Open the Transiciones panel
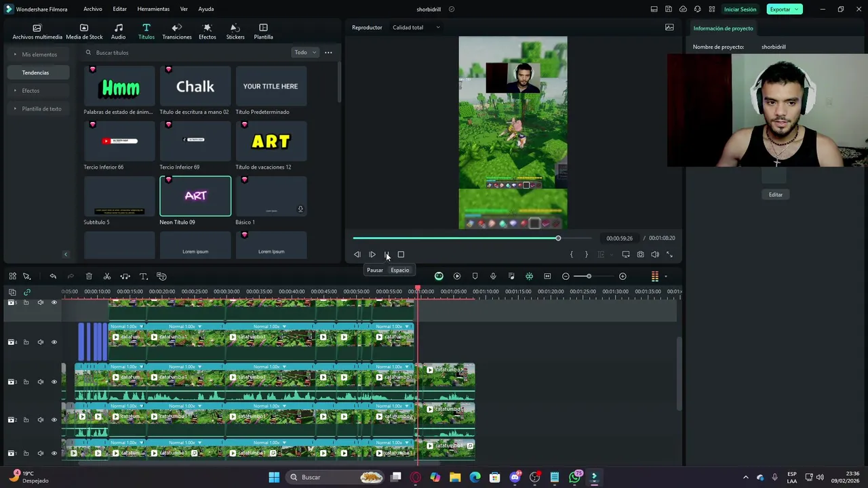 pos(177,32)
